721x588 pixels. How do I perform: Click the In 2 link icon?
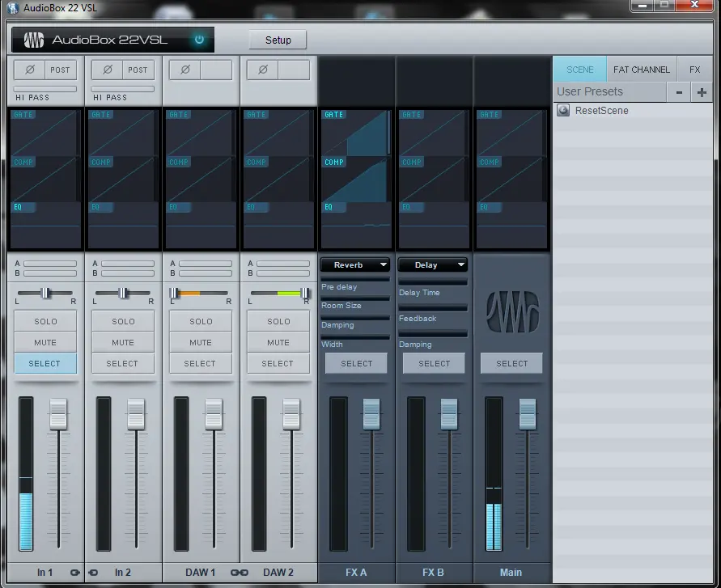coord(93,573)
